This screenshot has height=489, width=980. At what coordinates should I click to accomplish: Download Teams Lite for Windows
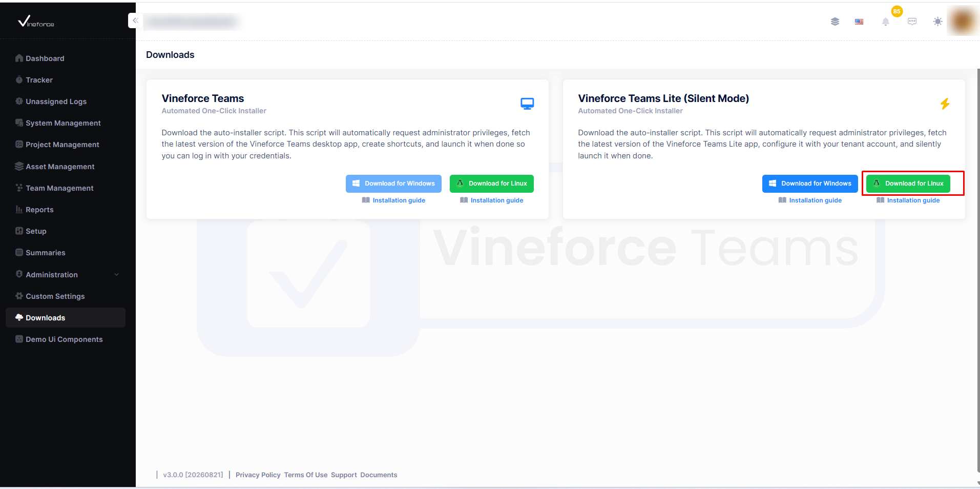click(810, 184)
